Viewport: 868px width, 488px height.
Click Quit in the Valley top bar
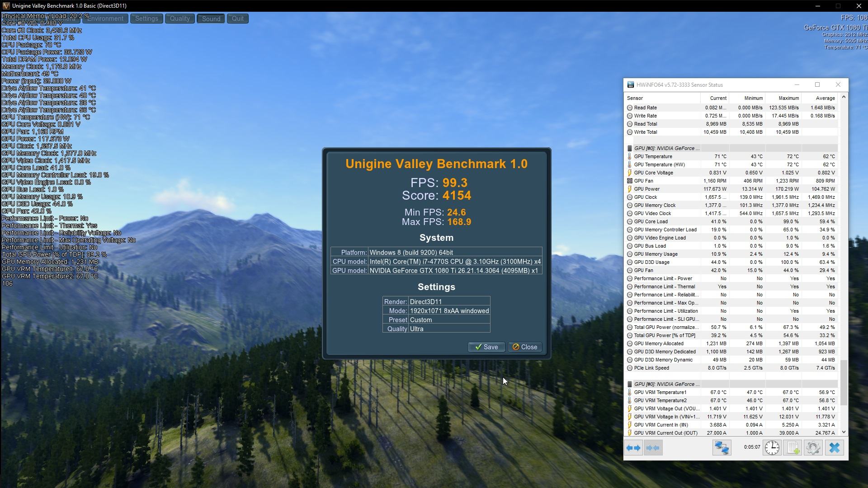coord(237,19)
